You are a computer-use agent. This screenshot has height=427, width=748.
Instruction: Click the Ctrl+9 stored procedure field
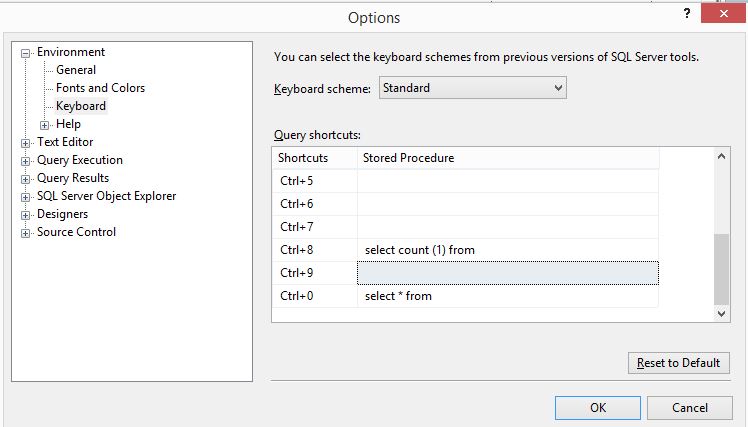(508, 273)
